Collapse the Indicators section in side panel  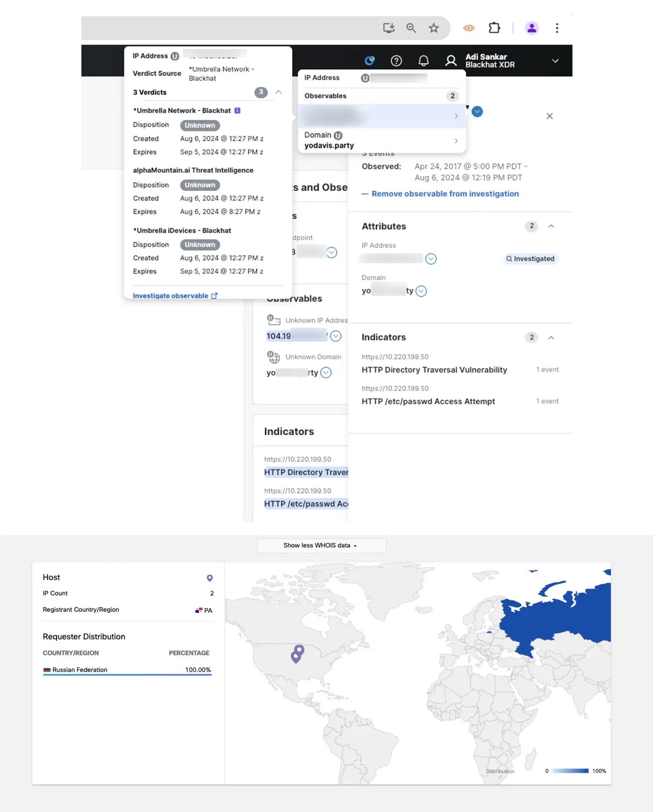point(551,338)
